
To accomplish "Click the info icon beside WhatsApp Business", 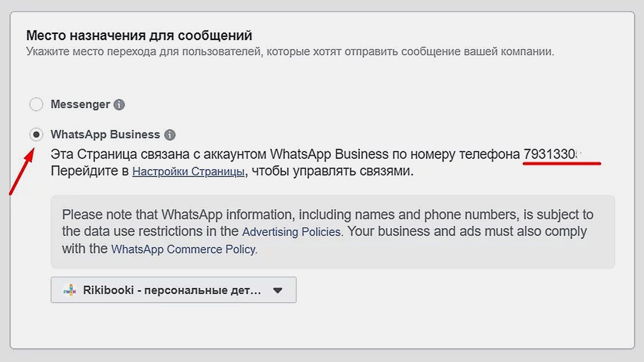I will coord(170,135).
